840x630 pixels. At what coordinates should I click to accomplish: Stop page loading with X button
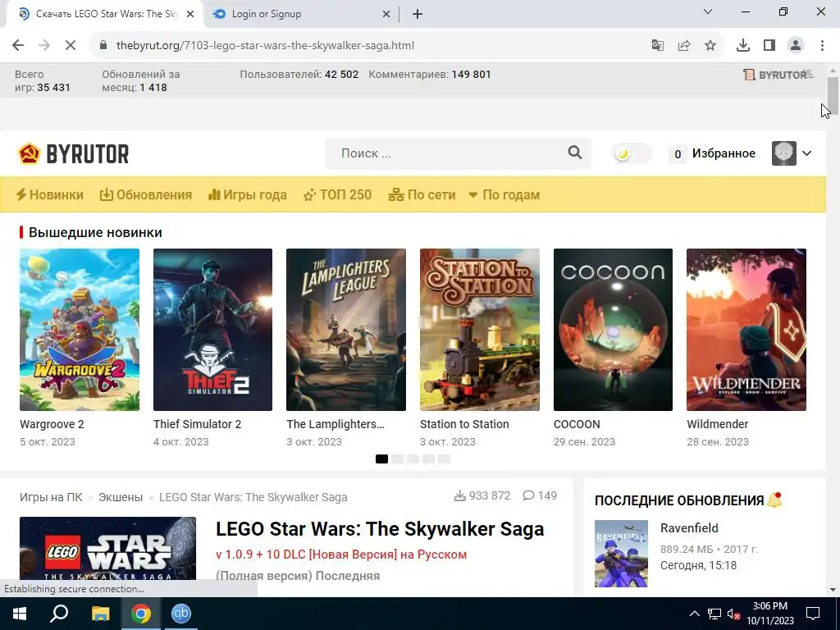pyautogui.click(x=71, y=46)
